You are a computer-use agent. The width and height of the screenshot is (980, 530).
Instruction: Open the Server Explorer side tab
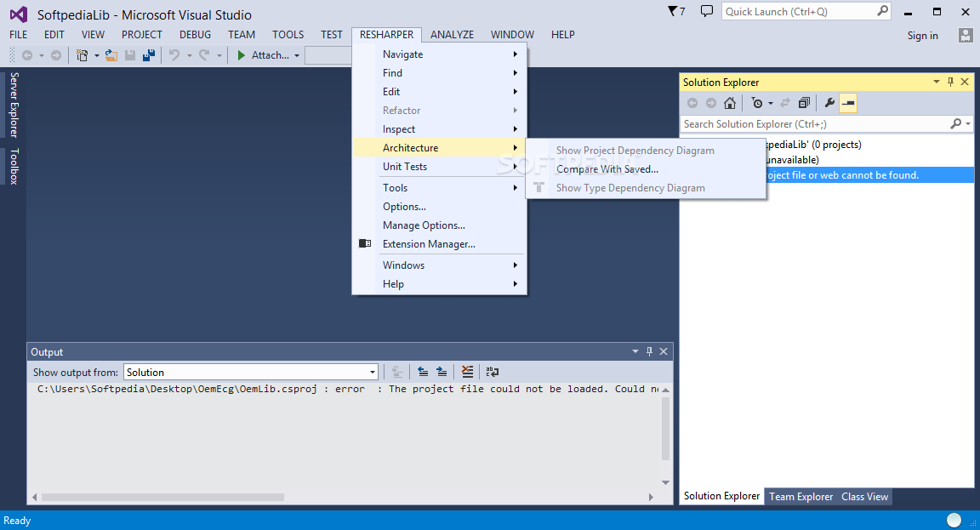point(14,105)
